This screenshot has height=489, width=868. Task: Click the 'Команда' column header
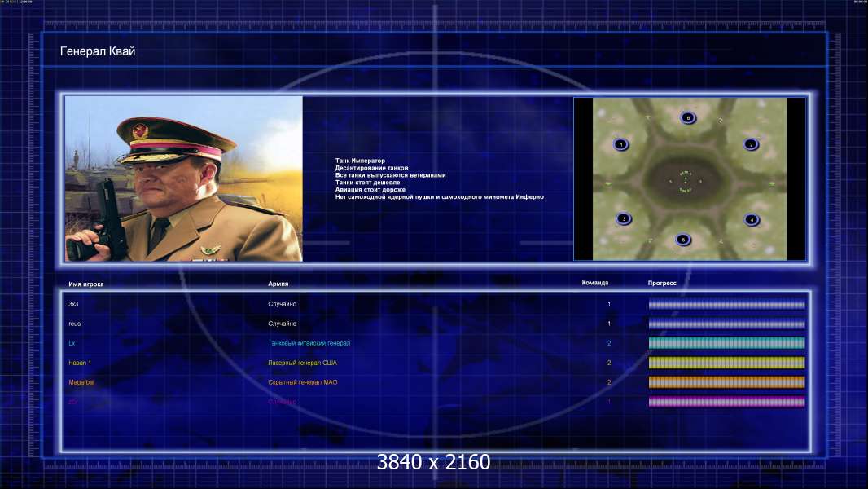pos(595,283)
